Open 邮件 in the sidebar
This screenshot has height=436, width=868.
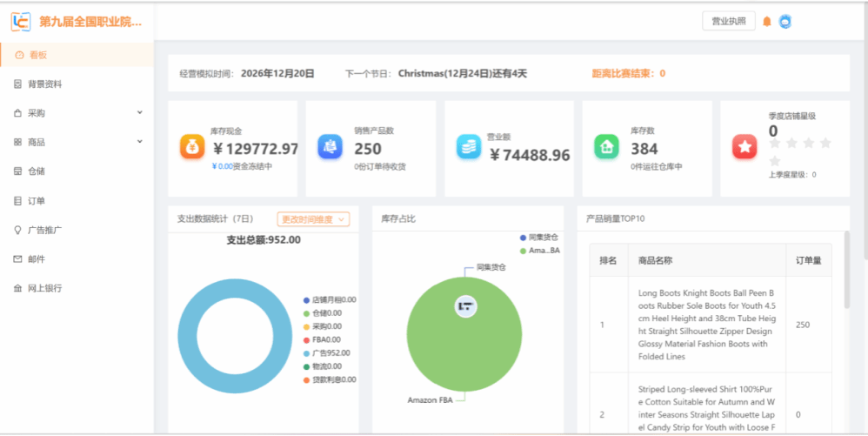click(77, 258)
